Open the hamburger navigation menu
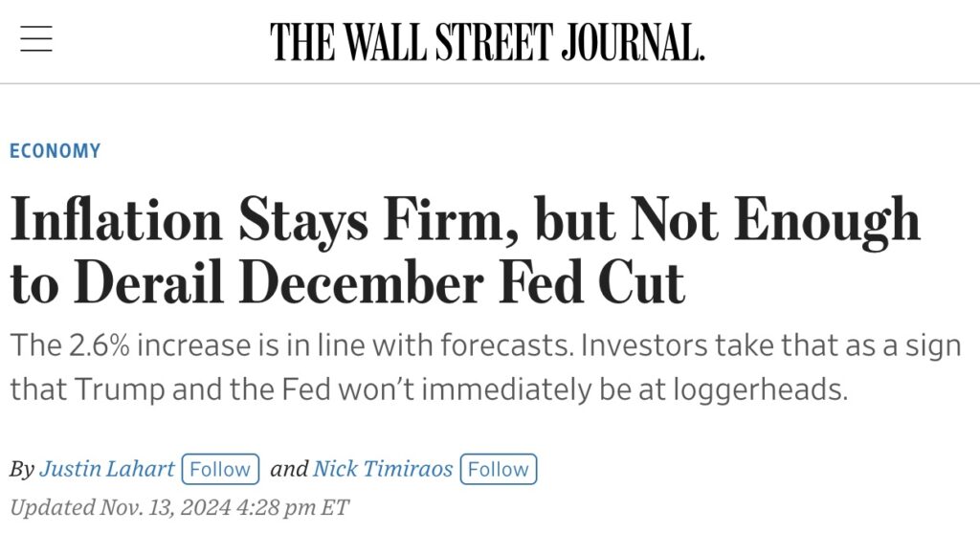980x533 pixels. 36,38
